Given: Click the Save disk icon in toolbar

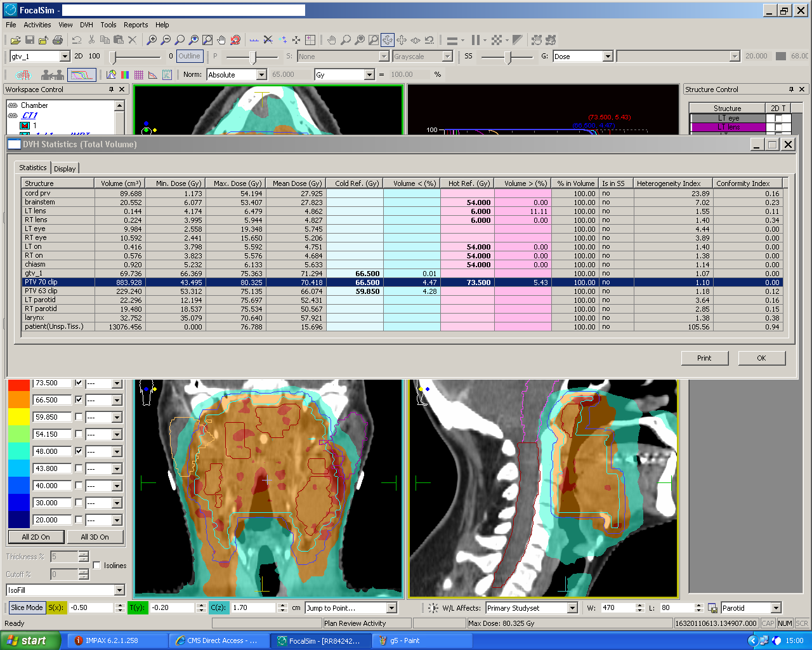Looking at the screenshot, I should tap(29, 40).
